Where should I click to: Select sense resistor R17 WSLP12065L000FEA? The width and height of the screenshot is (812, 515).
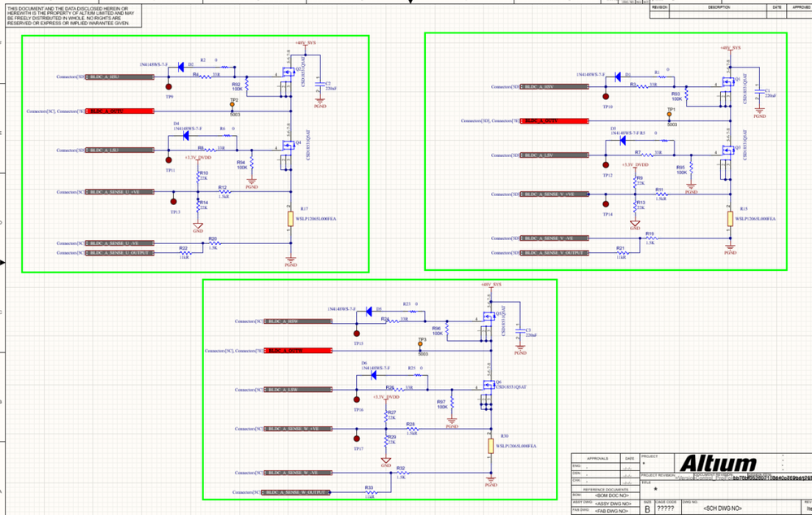pos(290,219)
